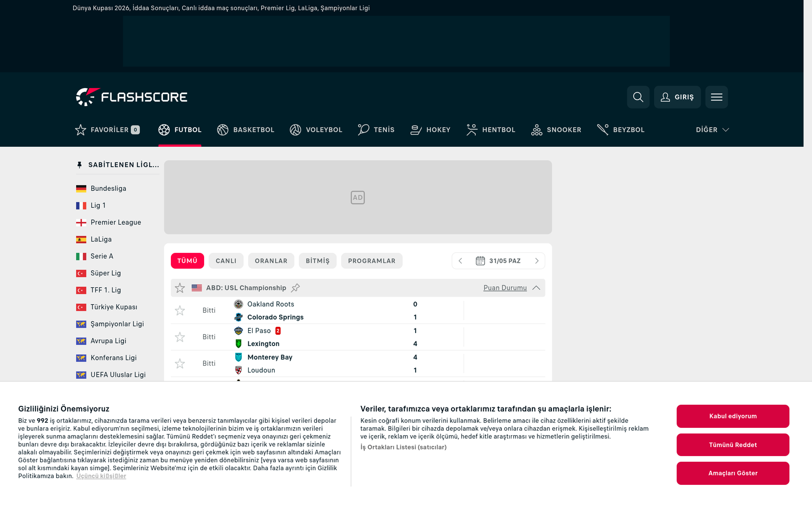
Task: Expand the Diğer sports dropdown
Action: coord(712,130)
